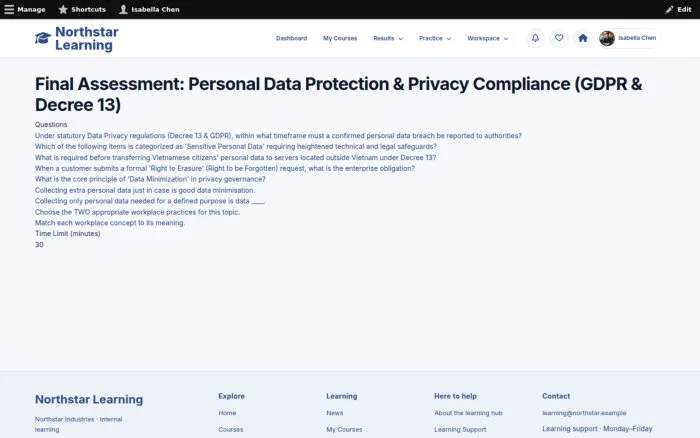Open the Learning Support footer link
This screenshot has height=438, width=700.
coord(460,430)
